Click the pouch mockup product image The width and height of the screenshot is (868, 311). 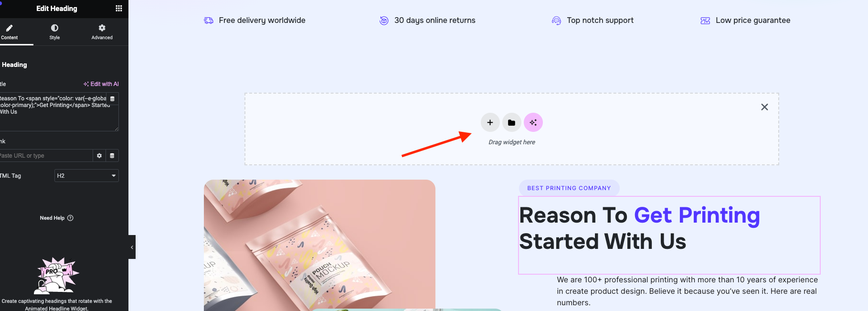pos(319,245)
